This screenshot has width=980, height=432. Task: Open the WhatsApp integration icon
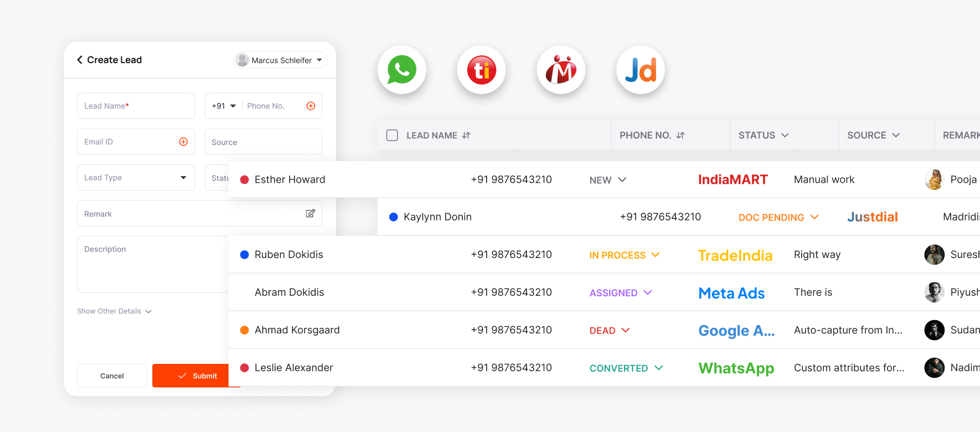click(x=402, y=70)
